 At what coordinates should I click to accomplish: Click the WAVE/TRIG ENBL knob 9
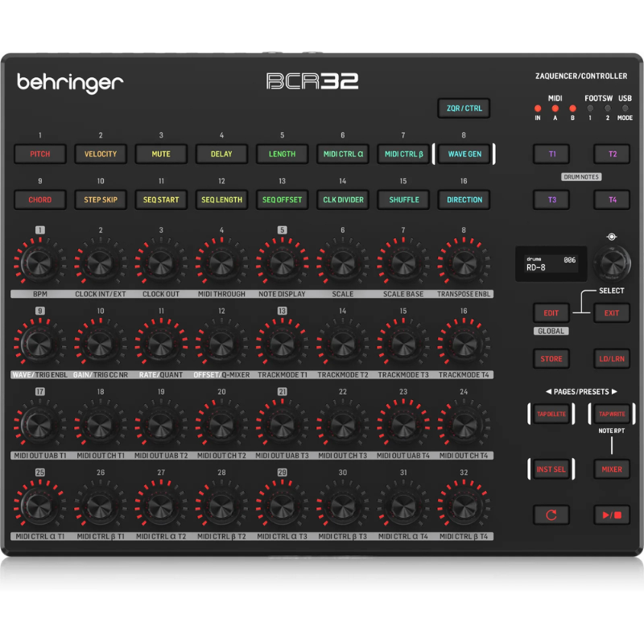point(39,344)
